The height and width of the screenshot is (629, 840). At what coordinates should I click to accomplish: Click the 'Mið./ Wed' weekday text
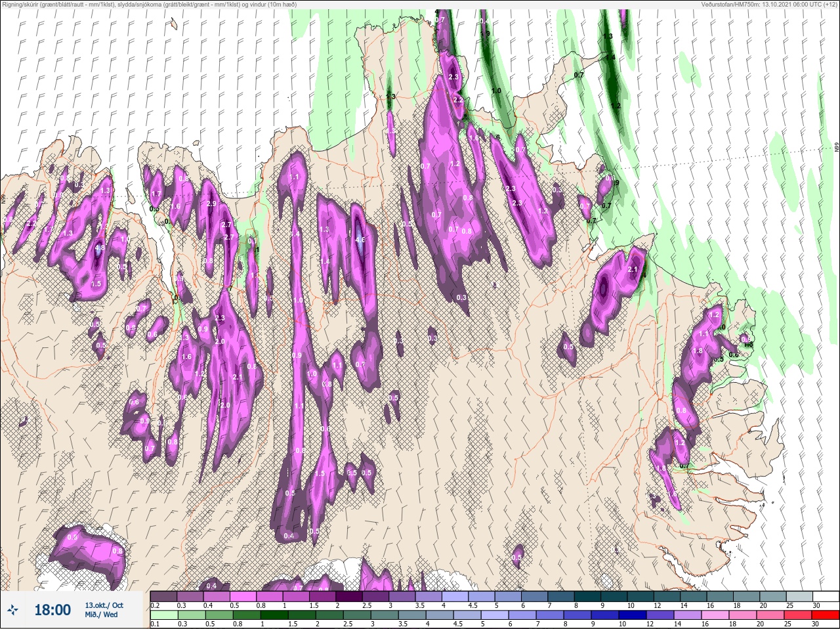101,615
